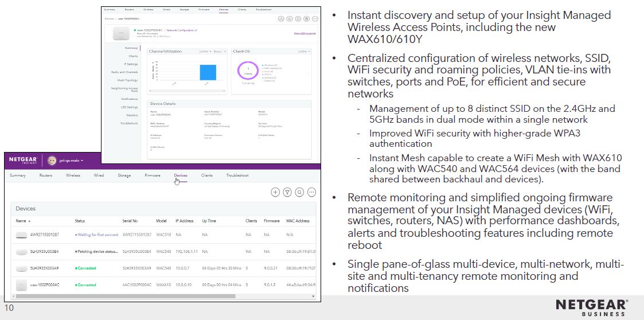The width and height of the screenshot is (644, 320).
Task: Click the search magnifier icon above Devices table
Action: [299, 192]
